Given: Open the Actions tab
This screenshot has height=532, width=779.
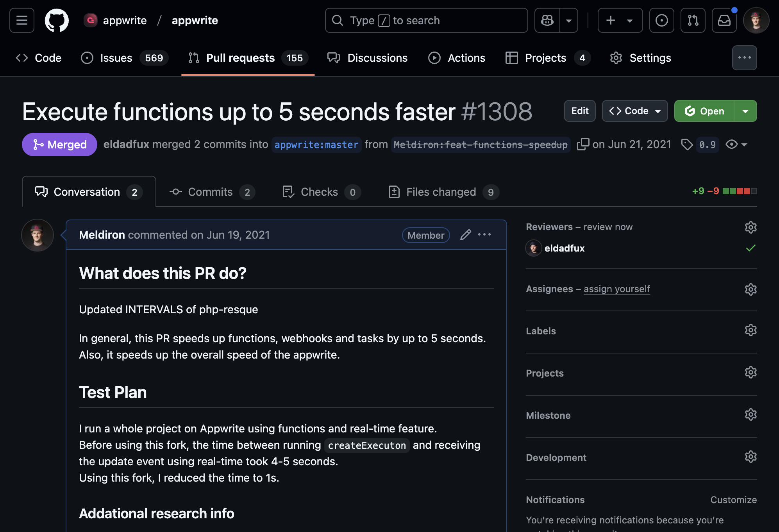Looking at the screenshot, I should pos(457,58).
